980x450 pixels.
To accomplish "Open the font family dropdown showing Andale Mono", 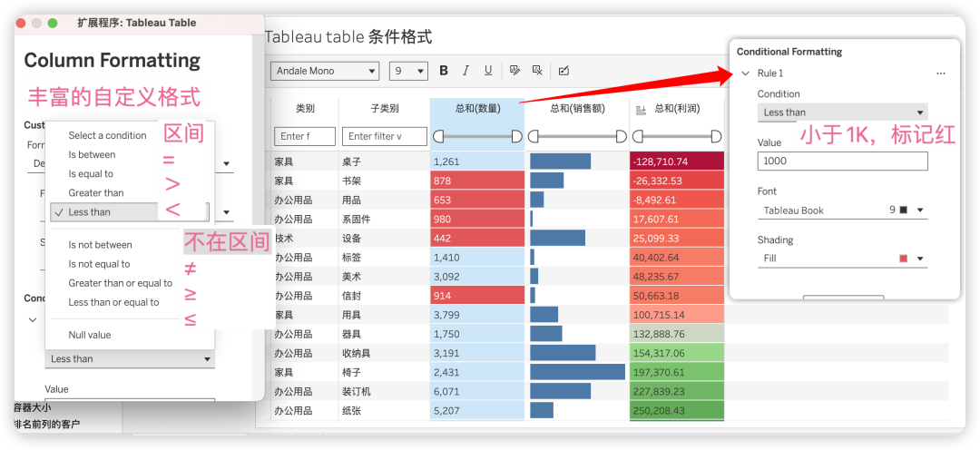I will tap(325, 71).
